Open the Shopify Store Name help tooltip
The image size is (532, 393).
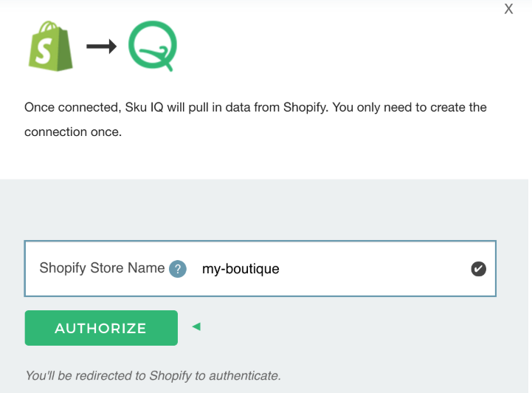(178, 269)
